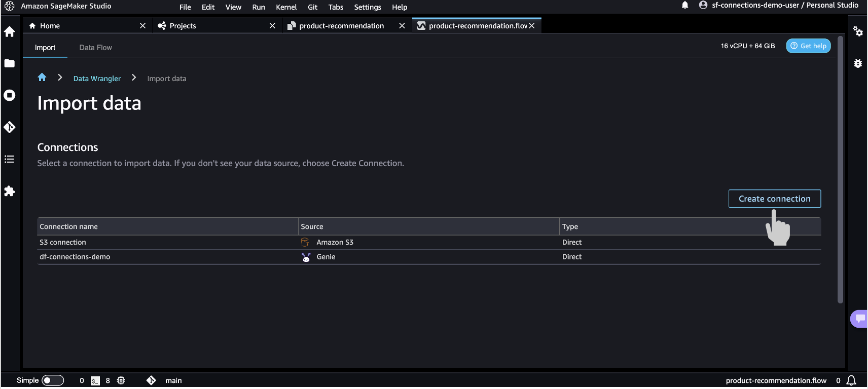868x389 pixels.
Task: Click the Genie source cell
Action: (x=429, y=257)
